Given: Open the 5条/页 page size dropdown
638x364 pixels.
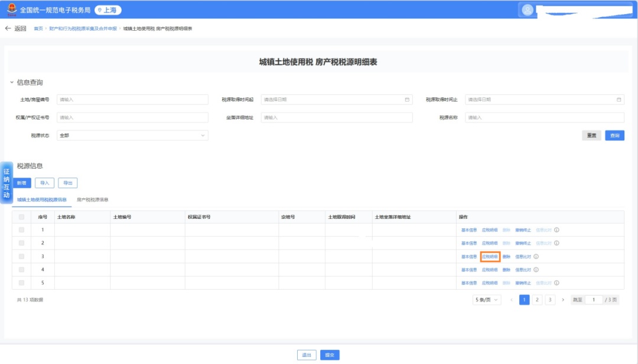Looking at the screenshot, I should [x=487, y=300].
